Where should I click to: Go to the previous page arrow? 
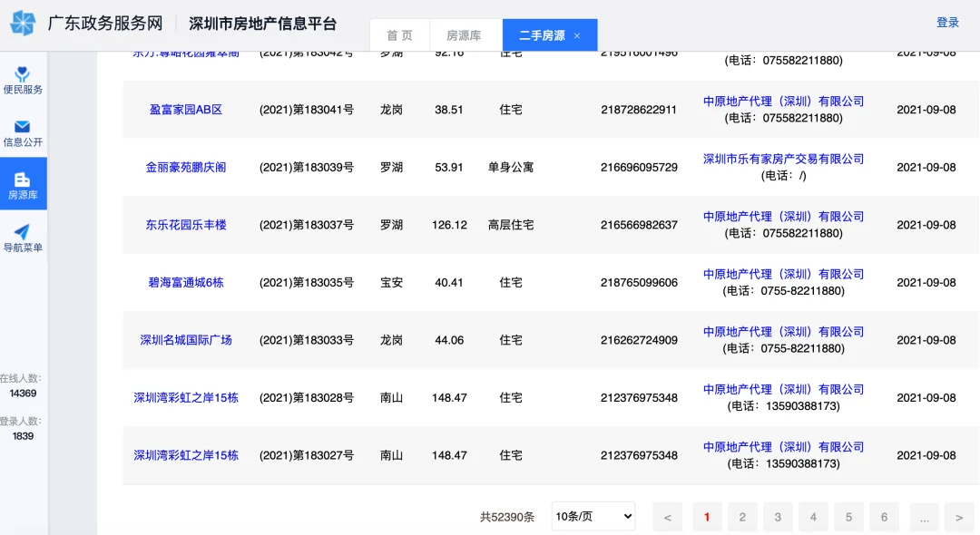tap(668, 517)
